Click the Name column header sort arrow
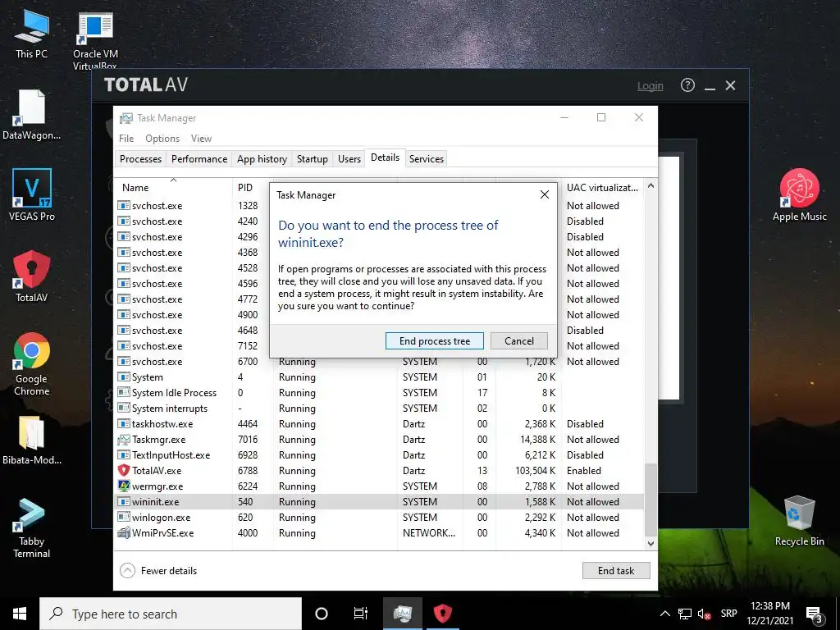The height and width of the screenshot is (630, 840). pos(174,180)
